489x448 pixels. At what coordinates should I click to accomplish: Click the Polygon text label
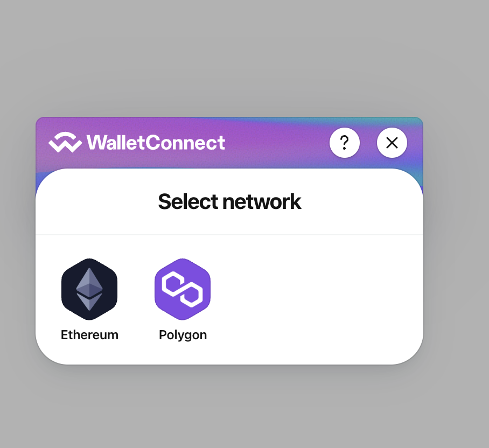(x=183, y=335)
